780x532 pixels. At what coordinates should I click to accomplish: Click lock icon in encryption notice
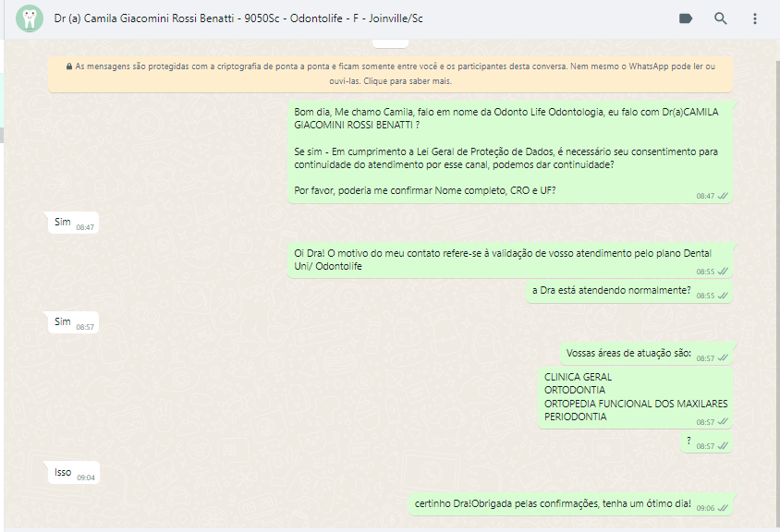[x=69, y=66]
